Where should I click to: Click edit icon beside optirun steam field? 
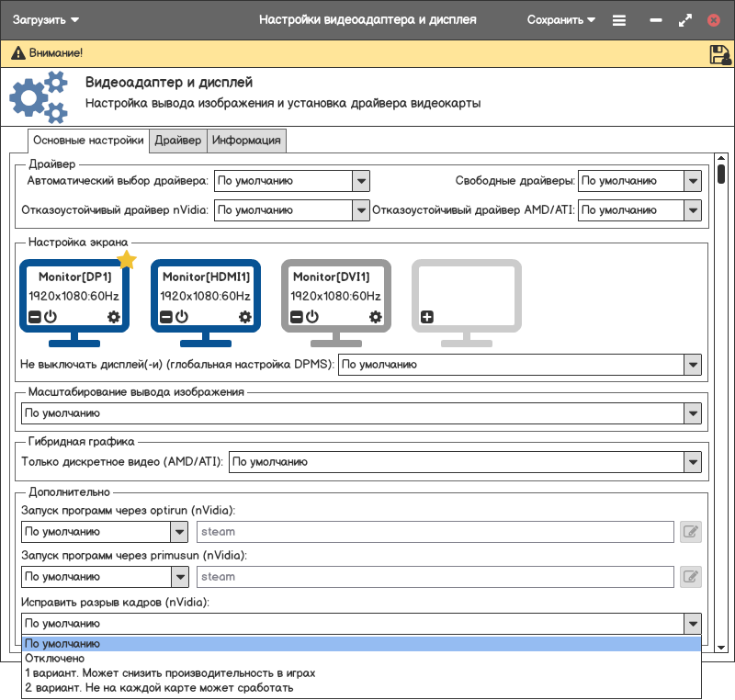tap(690, 531)
